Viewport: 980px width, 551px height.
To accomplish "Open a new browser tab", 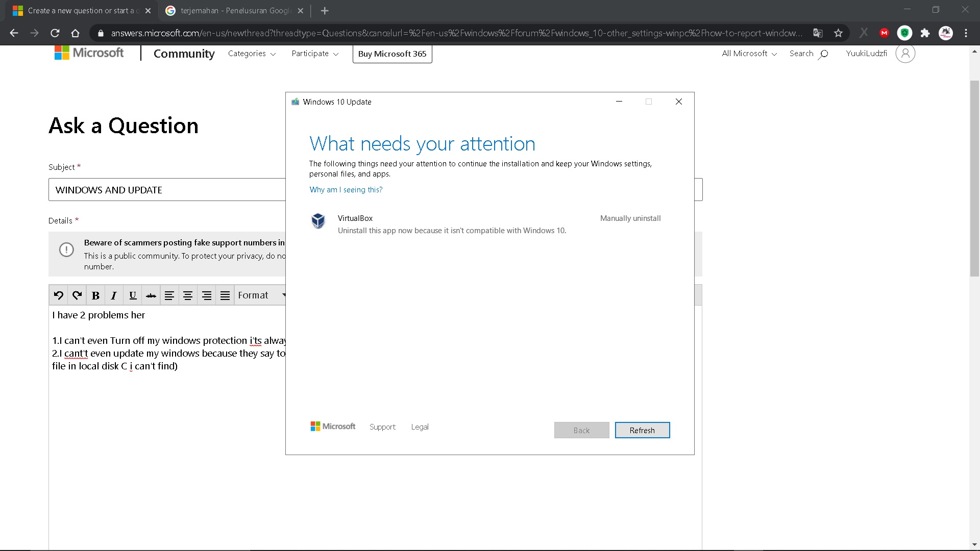I will 325,11.
